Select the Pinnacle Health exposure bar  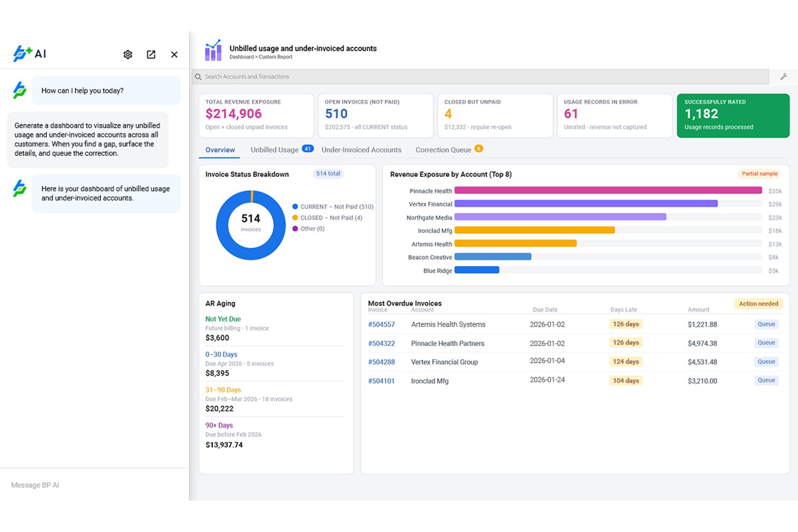pyautogui.click(x=608, y=190)
